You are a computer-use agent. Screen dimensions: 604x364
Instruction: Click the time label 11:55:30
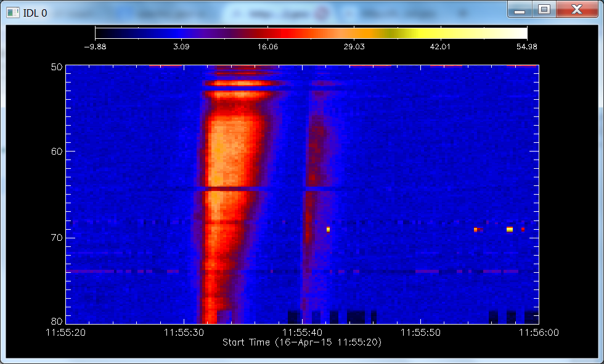184,333
